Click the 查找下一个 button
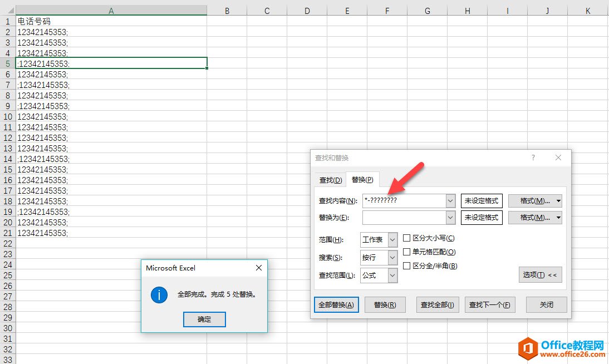 point(490,305)
